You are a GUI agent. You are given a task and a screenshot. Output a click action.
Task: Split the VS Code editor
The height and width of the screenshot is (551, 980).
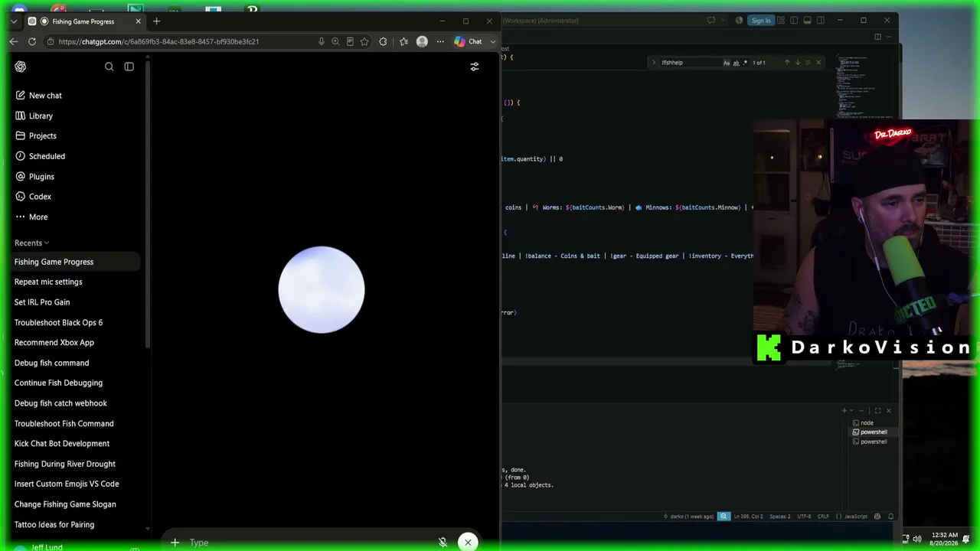877,37
